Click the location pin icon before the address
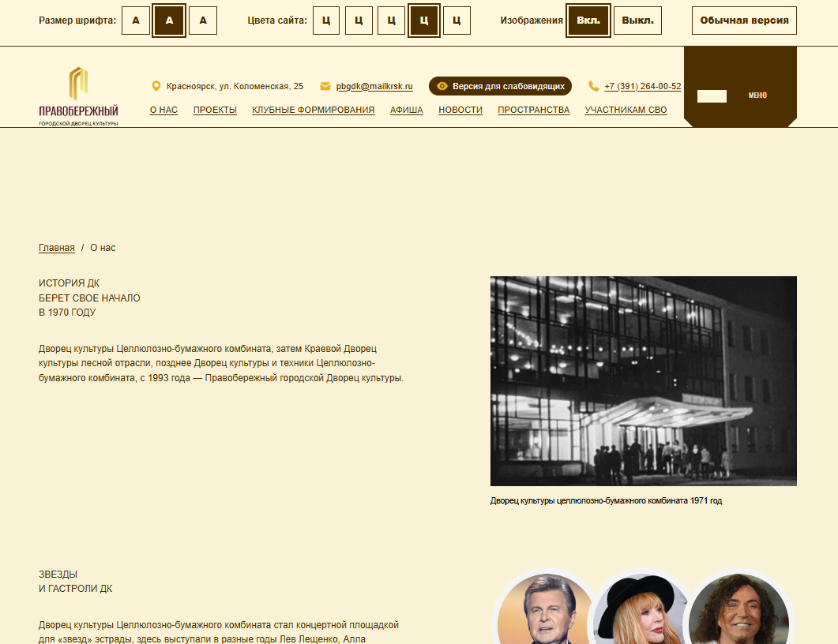The image size is (838, 644). 156,86
